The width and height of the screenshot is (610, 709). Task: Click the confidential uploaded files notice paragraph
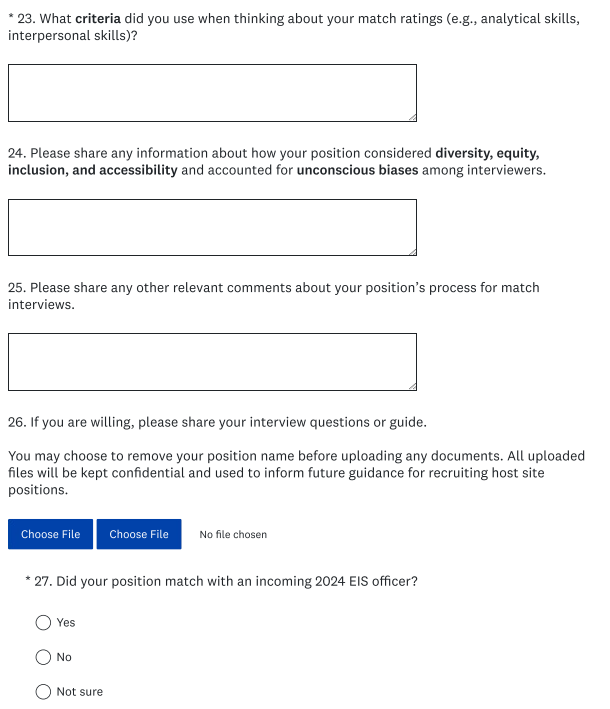(290, 473)
